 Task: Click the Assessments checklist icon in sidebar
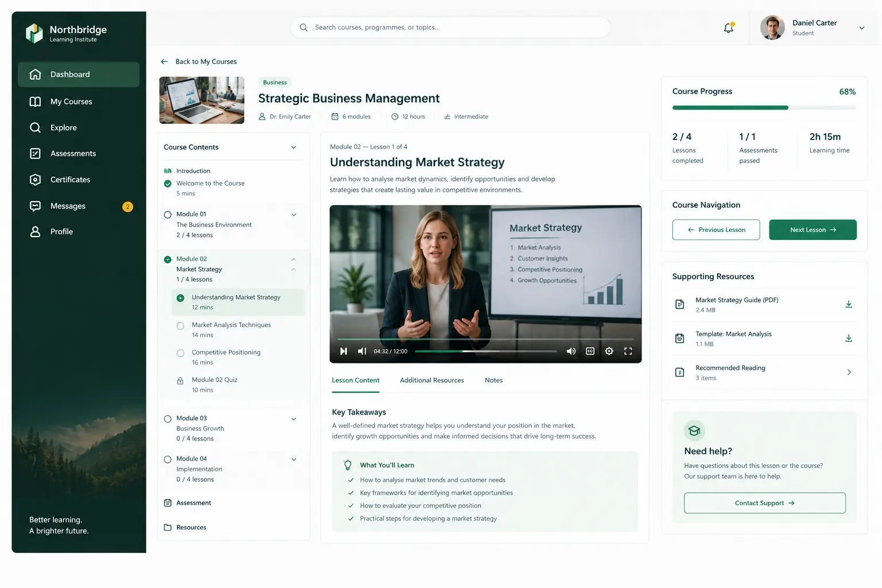[x=35, y=153]
